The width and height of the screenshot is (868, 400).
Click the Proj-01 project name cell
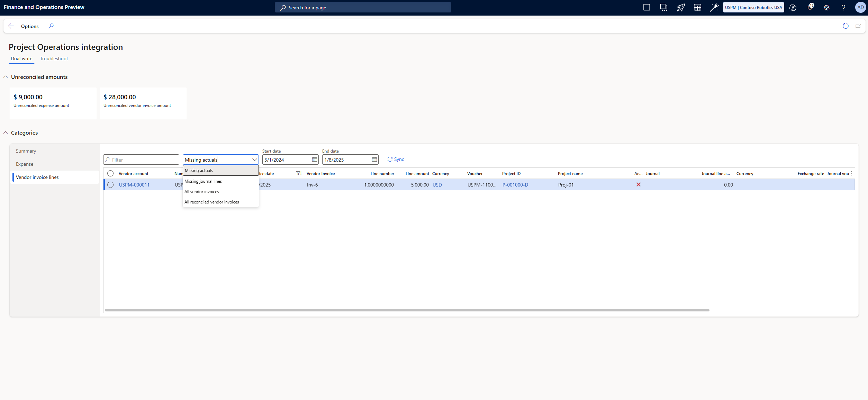pos(566,185)
